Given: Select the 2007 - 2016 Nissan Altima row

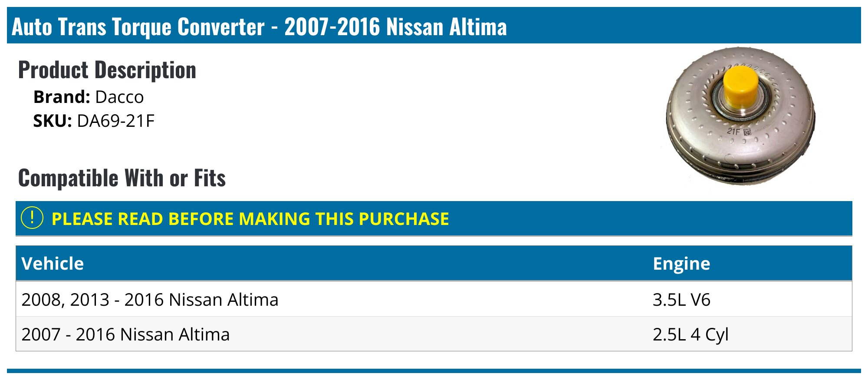Looking at the screenshot, I should (434, 334).
